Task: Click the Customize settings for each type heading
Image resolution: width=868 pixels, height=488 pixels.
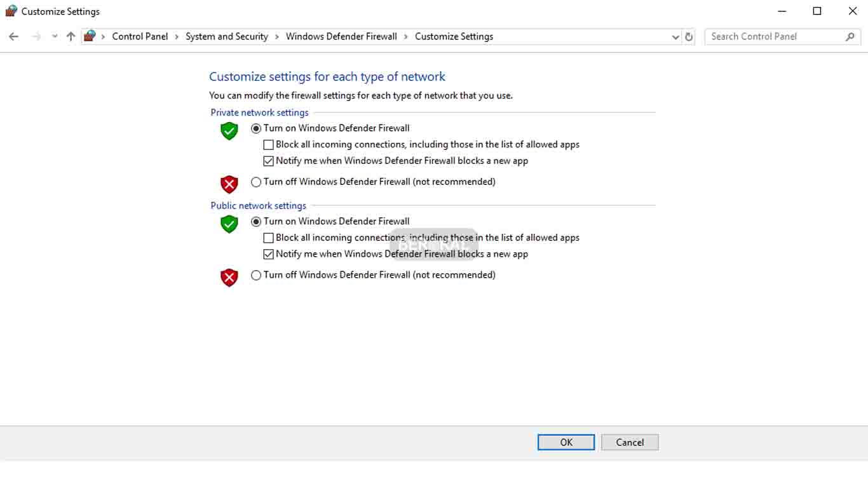Action: click(x=327, y=77)
